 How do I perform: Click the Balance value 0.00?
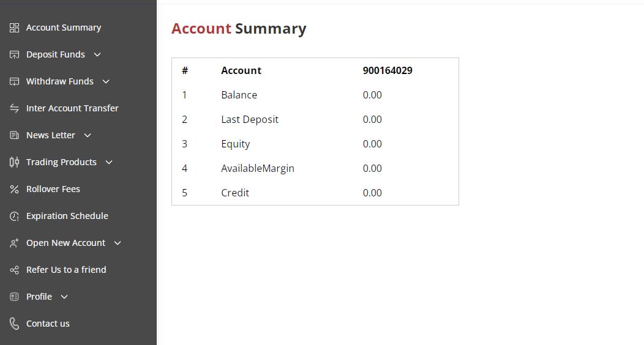(372, 95)
